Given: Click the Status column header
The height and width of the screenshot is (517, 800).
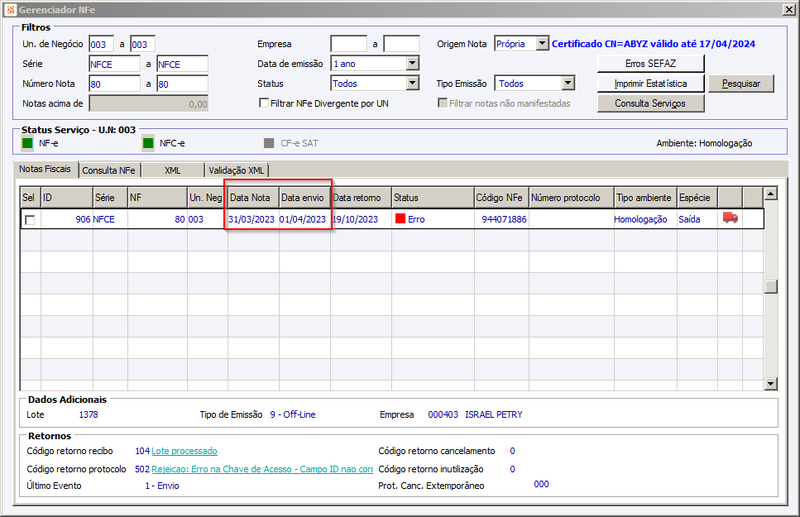Looking at the screenshot, I should tap(433, 198).
